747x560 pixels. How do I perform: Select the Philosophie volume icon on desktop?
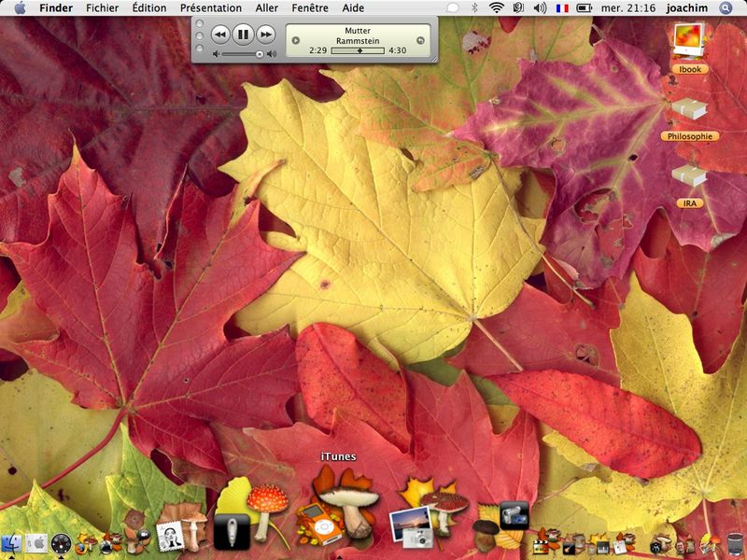tap(689, 109)
